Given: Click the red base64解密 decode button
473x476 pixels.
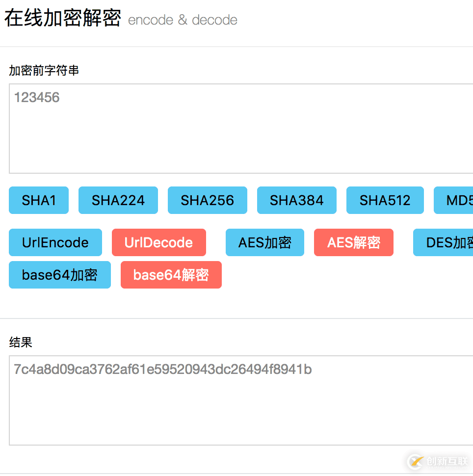Looking at the screenshot, I should click(x=171, y=275).
